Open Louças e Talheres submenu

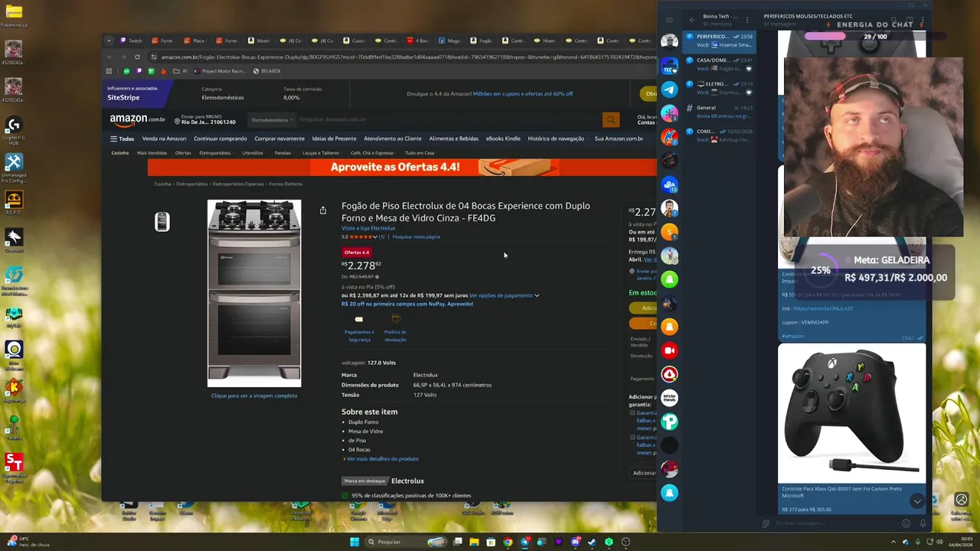click(321, 153)
